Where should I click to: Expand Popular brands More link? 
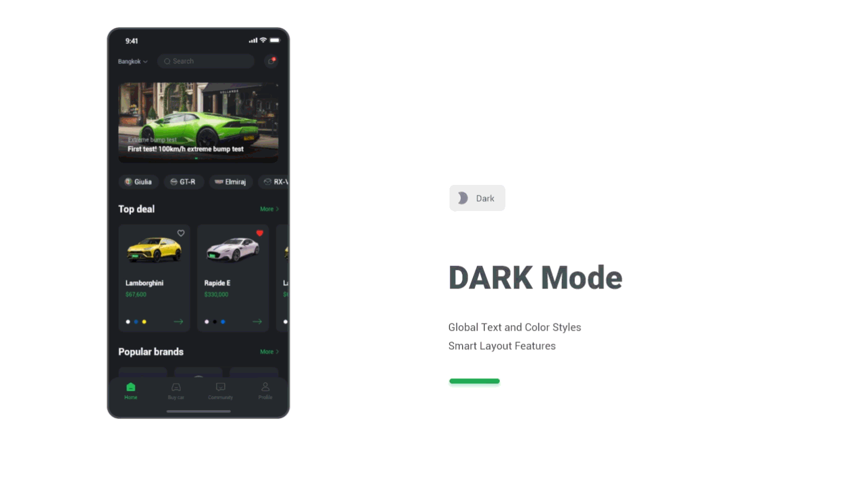[269, 352]
